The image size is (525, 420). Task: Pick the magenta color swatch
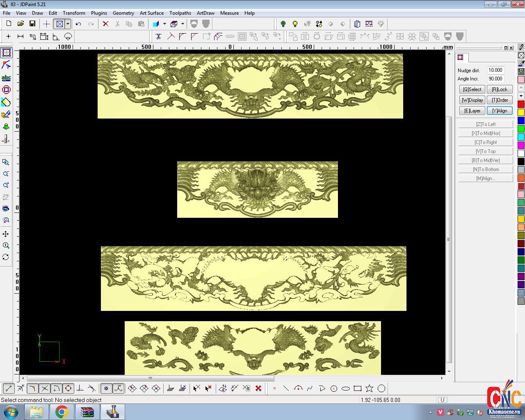click(x=521, y=145)
